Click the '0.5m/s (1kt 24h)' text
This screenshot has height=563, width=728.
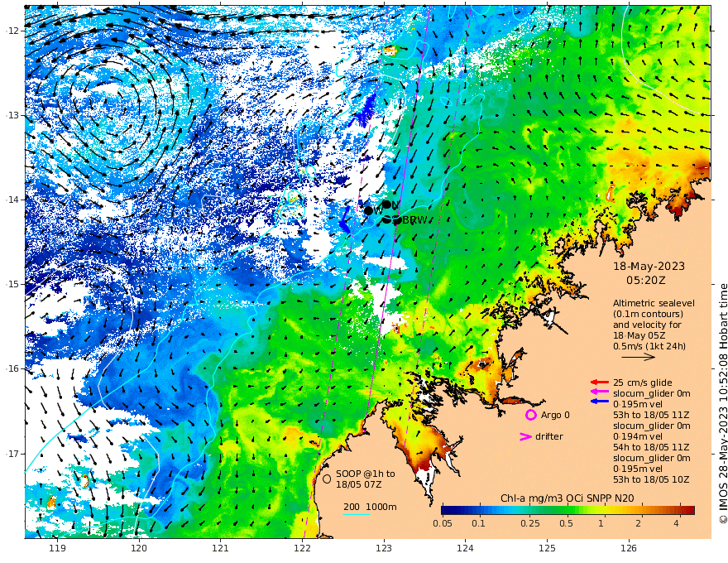[649, 346]
